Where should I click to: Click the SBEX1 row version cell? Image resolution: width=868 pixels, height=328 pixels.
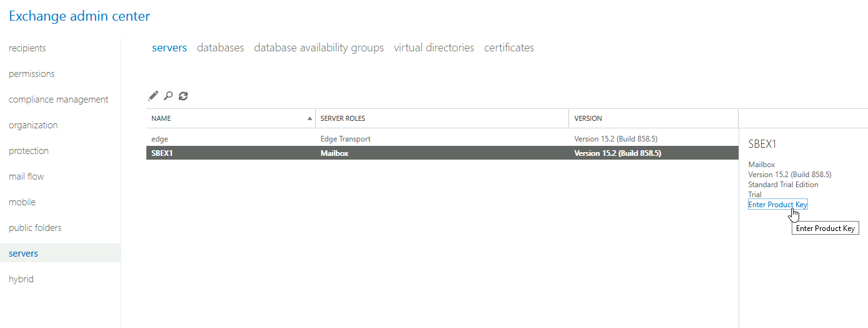pyautogui.click(x=618, y=153)
